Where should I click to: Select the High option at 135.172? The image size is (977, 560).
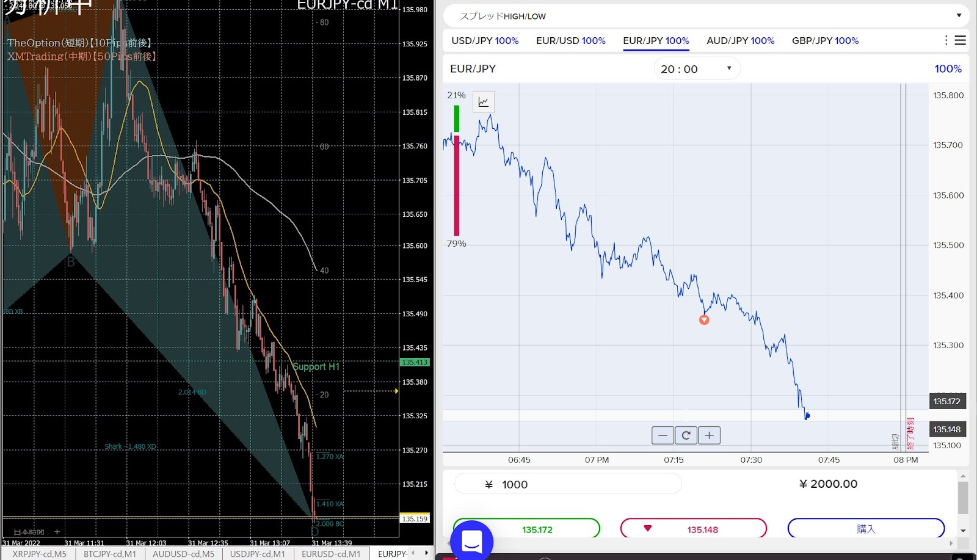[526, 529]
